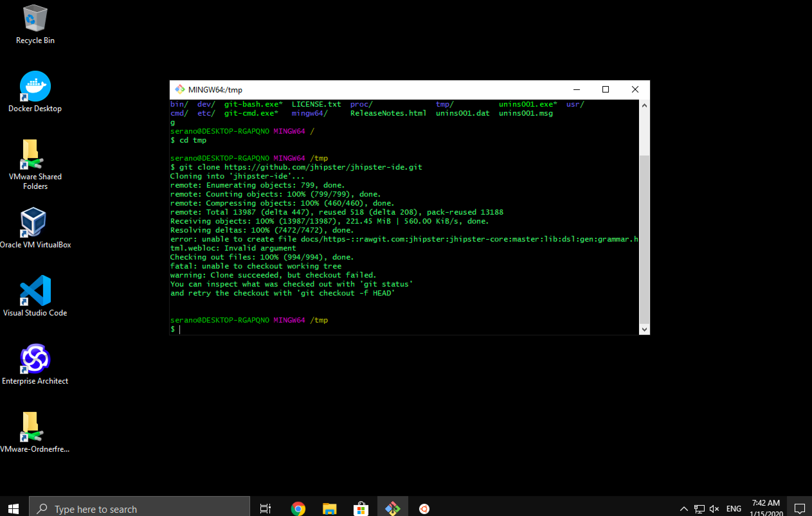Viewport: 812px width, 516px height.
Task: Click the Type here to search box
Action: click(139, 508)
